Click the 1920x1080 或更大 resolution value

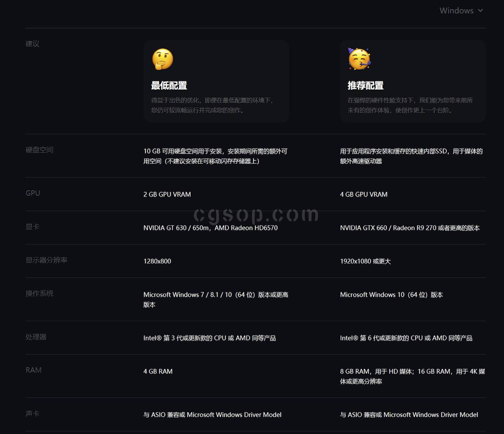[365, 261]
